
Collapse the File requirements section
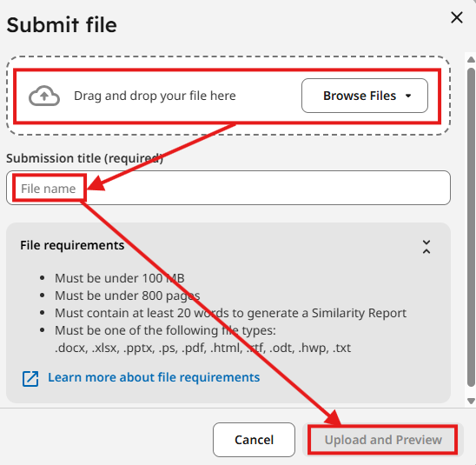pos(426,247)
